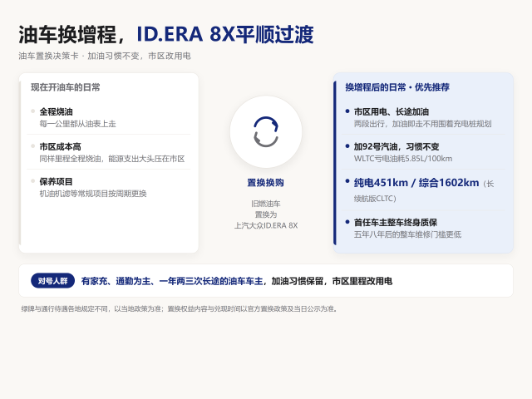
Task: Click the blue text 有家充、通勤为主、一年两三次长途的油车车主
Action: [172, 281]
